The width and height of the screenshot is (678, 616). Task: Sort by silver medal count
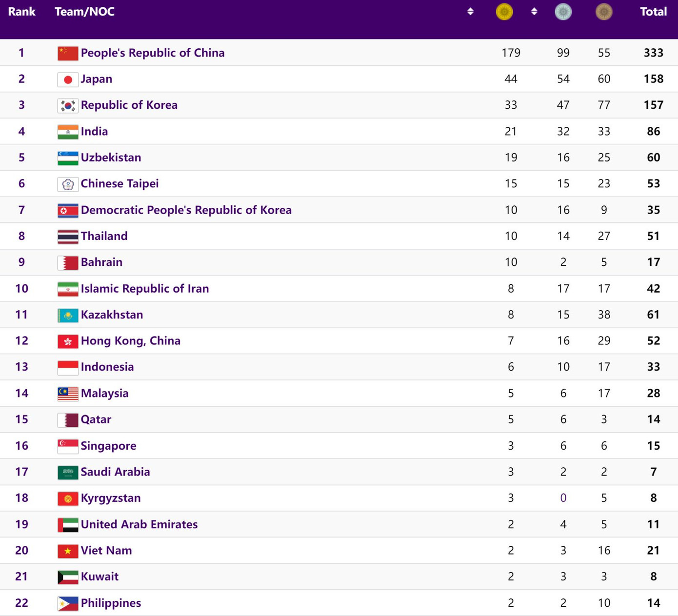[563, 12]
